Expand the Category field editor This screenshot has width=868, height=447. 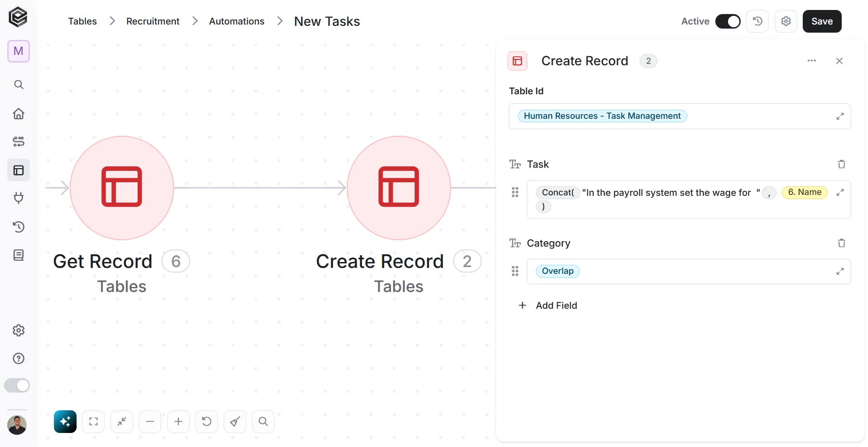(x=840, y=271)
